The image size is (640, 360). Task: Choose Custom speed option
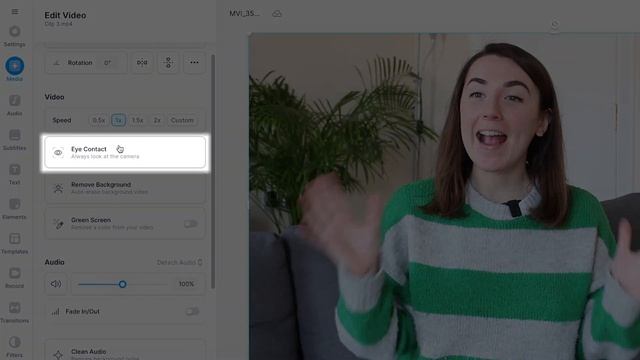coord(182,120)
